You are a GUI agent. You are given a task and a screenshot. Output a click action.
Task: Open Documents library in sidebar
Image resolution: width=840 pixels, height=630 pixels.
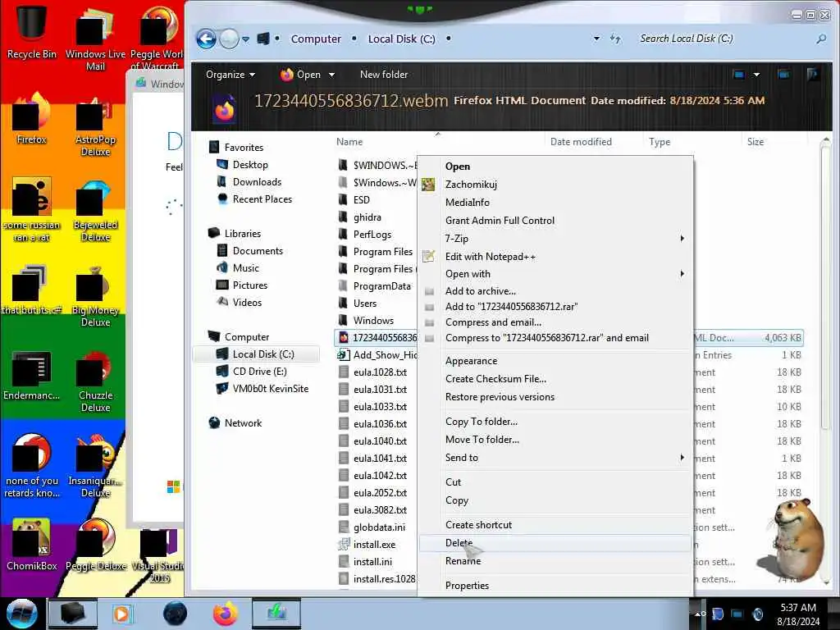[258, 251]
